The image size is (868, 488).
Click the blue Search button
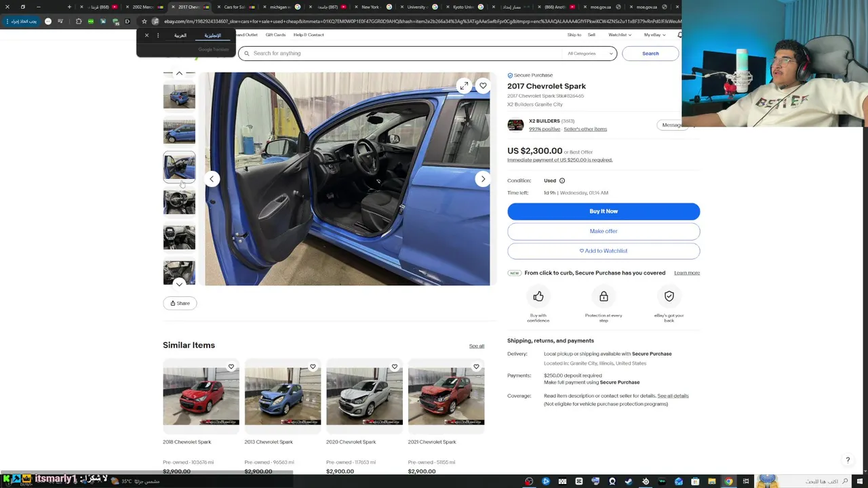click(650, 54)
